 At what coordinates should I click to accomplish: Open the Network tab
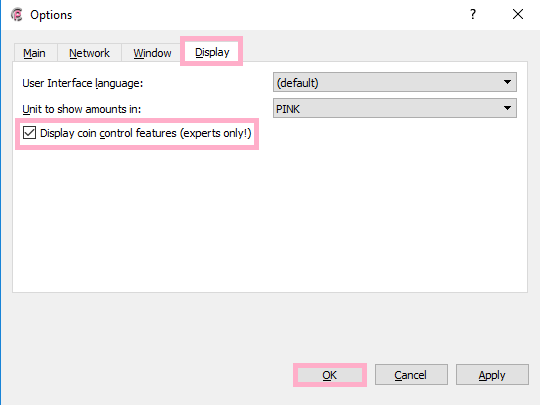pyautogui.click(x=89, y=53)
